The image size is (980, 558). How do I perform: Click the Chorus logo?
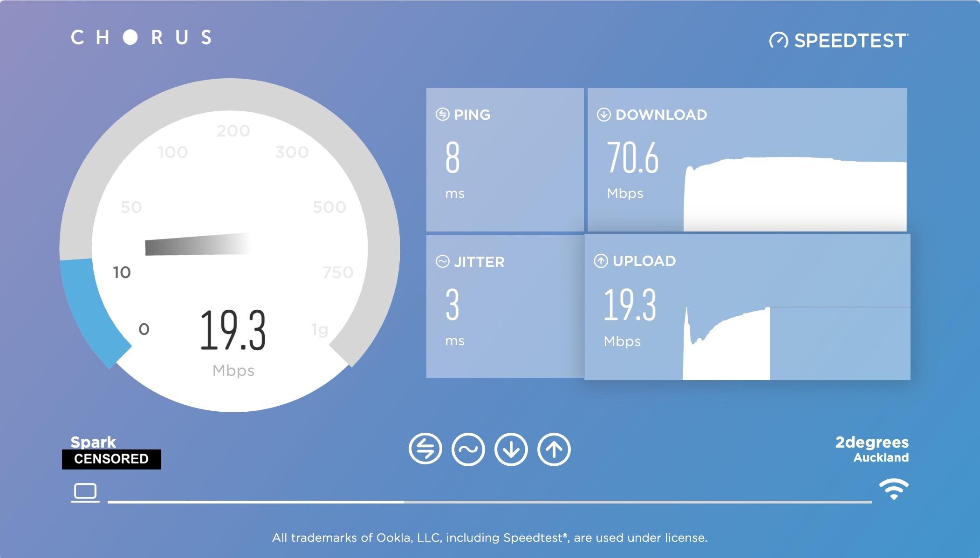pyautogui.click(x=141, y=37)
